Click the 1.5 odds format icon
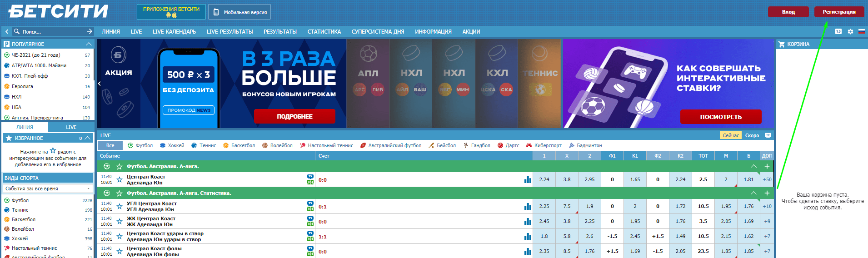Viewport: 868px width, 258px height. (838, 31)
